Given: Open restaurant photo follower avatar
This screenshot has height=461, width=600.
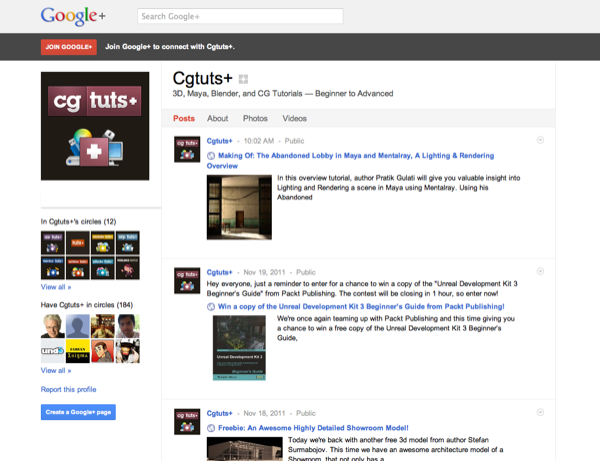Looking at the screenshot, I should [103, 326].
